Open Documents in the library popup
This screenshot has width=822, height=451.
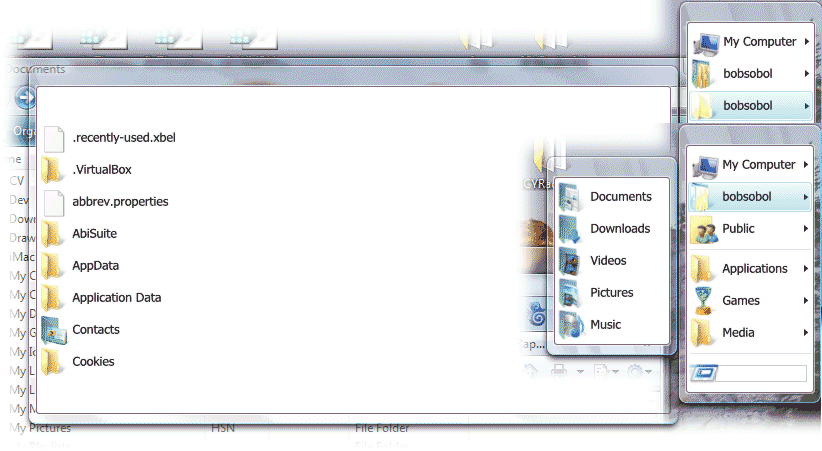(611, 197)
